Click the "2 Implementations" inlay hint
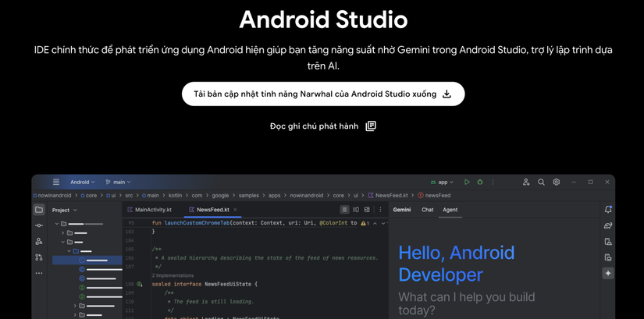Viewport: 644px width, 319px height. click(x=173, y=275)
